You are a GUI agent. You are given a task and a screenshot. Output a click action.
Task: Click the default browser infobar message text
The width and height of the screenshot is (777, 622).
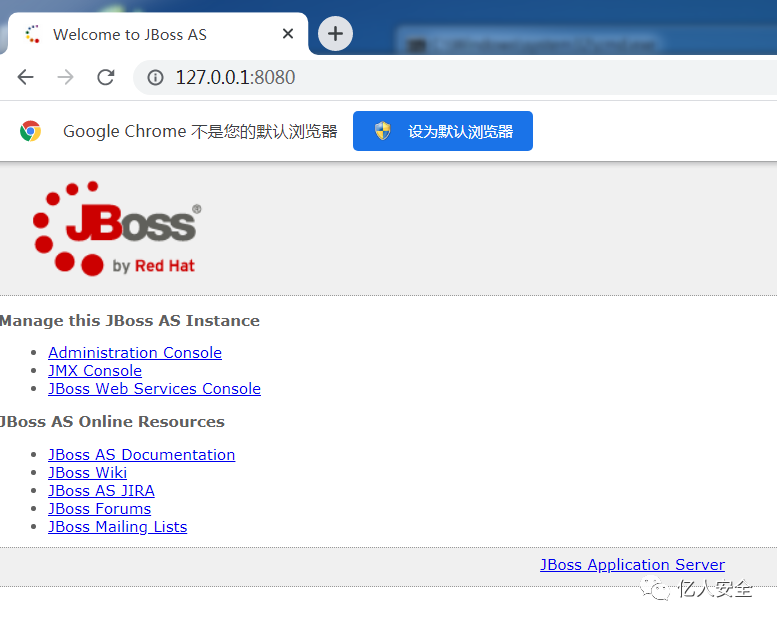200,131
